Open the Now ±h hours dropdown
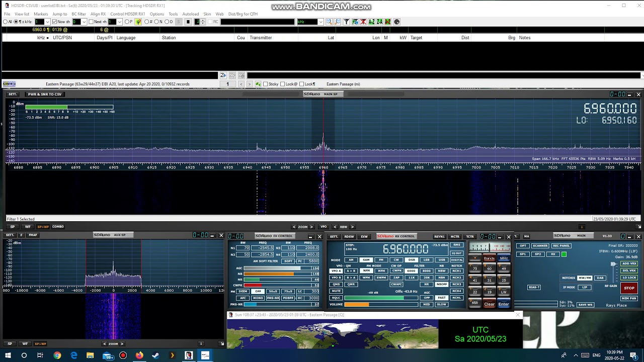 (x=84, y=22)
